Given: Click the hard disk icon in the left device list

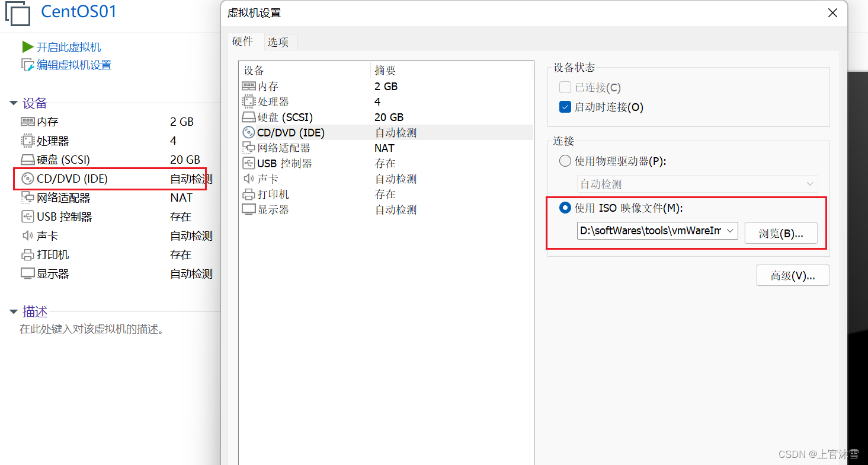Looking at the screenshot, I should 28,160.
